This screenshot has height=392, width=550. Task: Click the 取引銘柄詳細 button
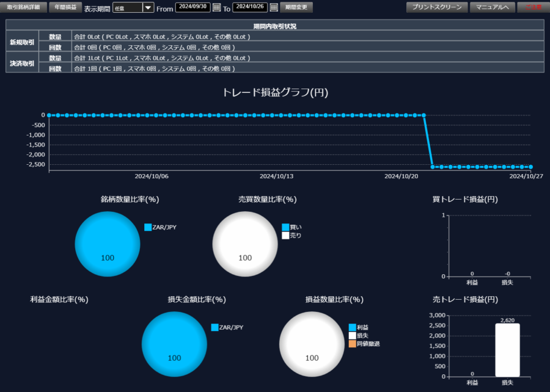23,7
